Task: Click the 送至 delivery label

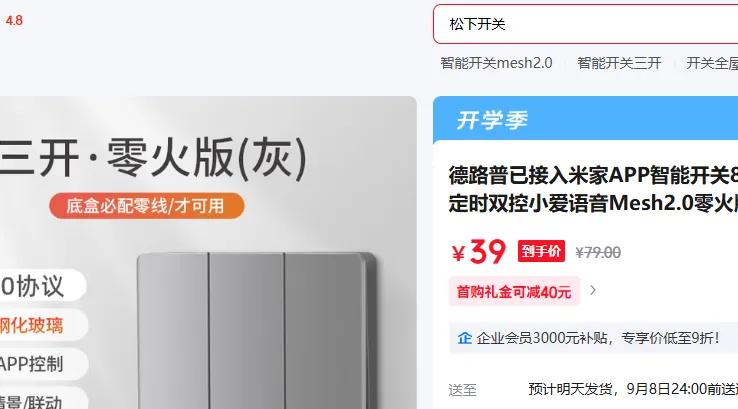Action: (462, 390)
